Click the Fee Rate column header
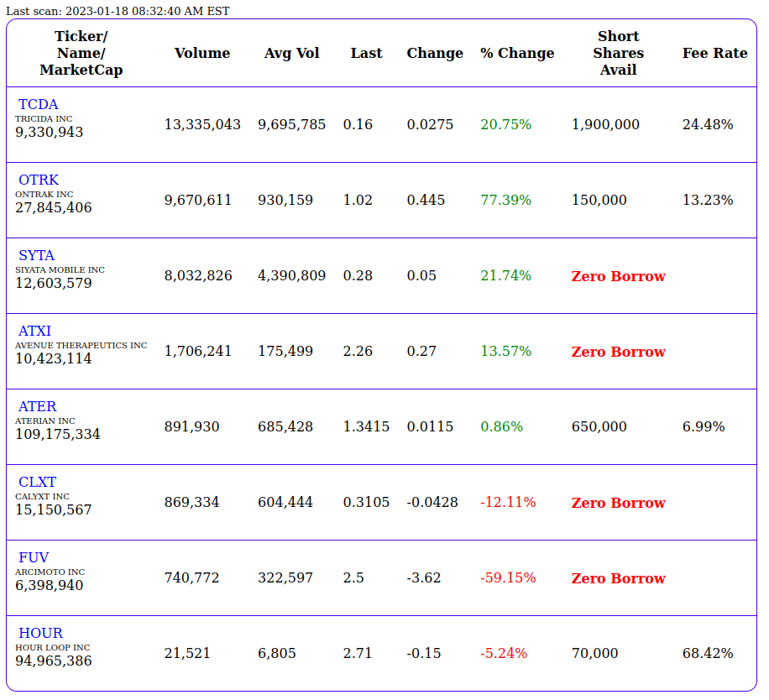The height and width of the screenshot is (700, 769). [x=715, y=53]
